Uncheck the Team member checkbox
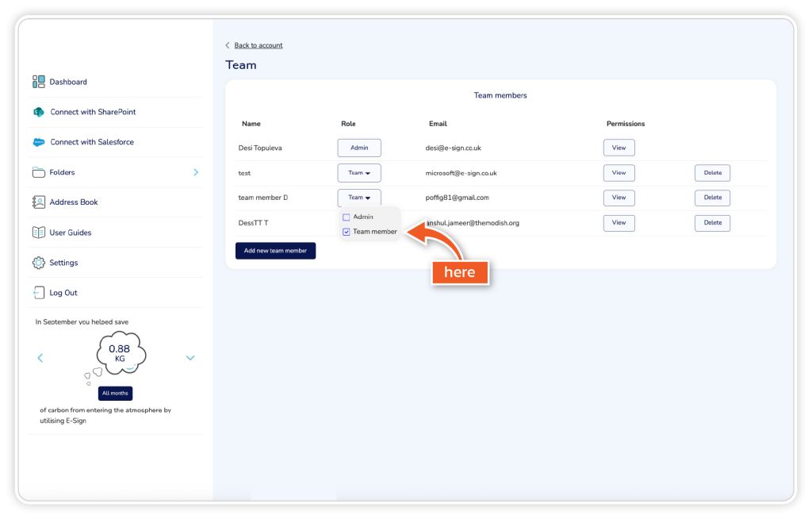 346,232
